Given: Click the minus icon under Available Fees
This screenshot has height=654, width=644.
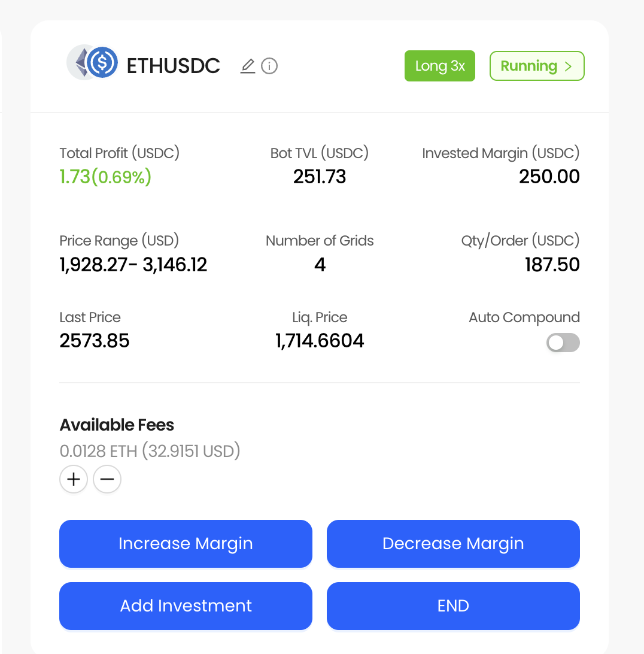Looking at the screenshot, I should coord(107,479).
